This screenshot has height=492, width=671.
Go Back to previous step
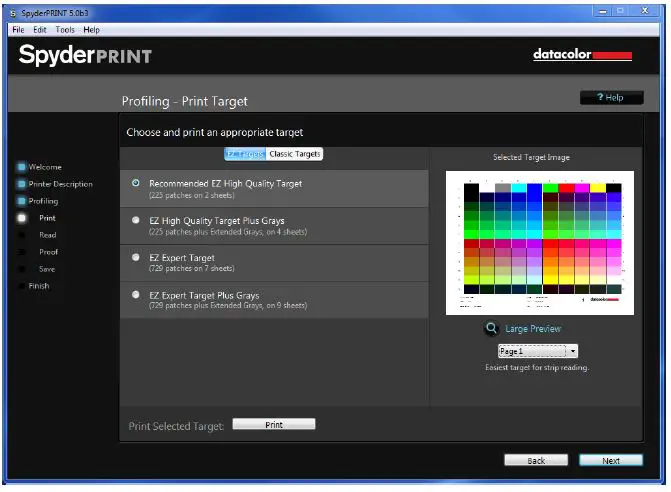(536, 460)
